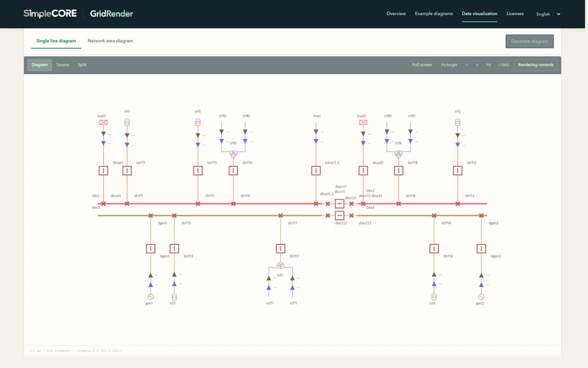Click the trf7 three-winding transformer symbol
This screenshot has height=368, width=588.
click(280, 265)
